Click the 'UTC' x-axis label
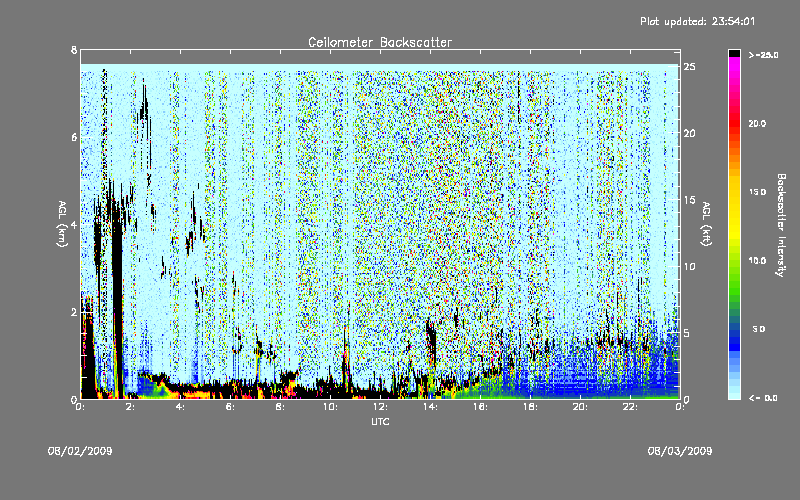 coord(380,421)
